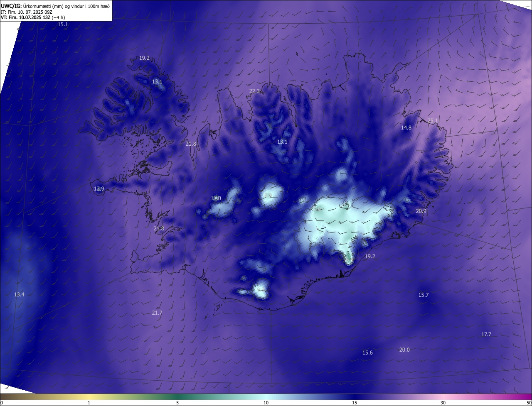Screen dimensions: 532x406
Task: Click the color scale tick label 0
Action: 2,403
